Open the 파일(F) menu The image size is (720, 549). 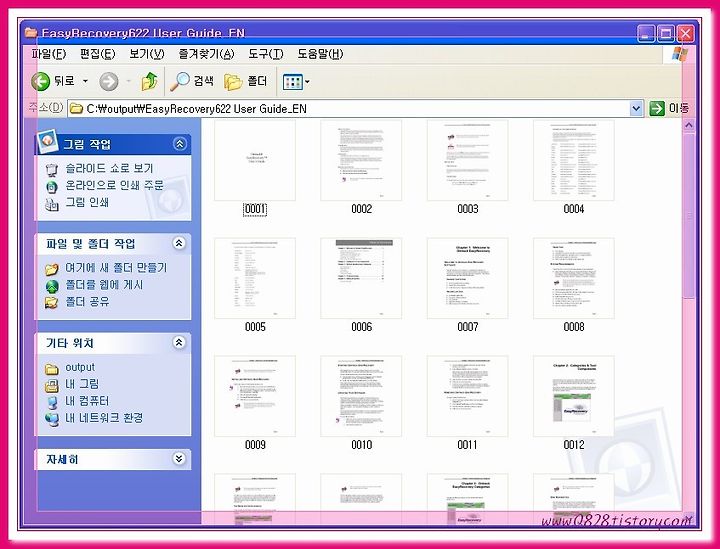(x=49, y=54)
